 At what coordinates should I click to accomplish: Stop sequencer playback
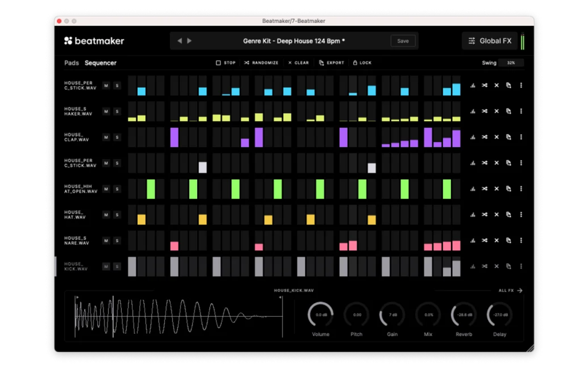tap(226, 63)
